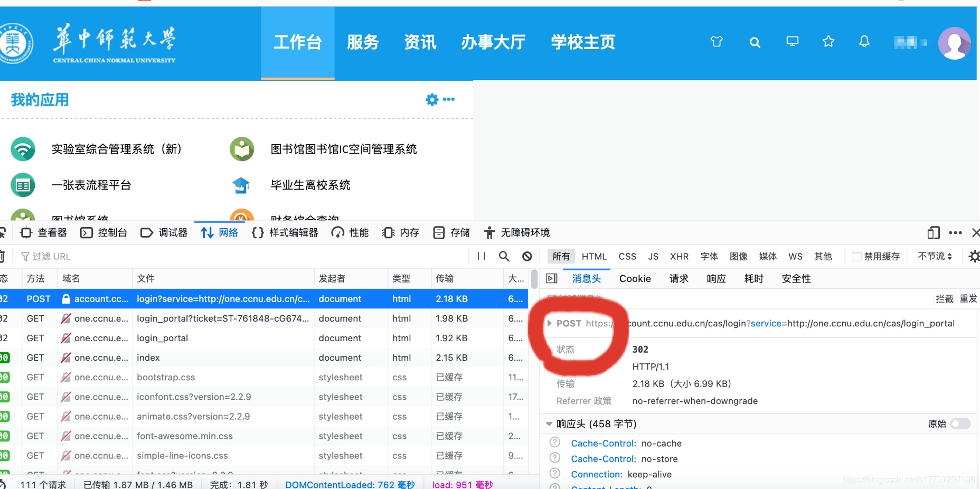Image resolution: width=980 pixels, height=489 pixels.
Task: Open the 耗时 timings tab
Action: [753, 278]
